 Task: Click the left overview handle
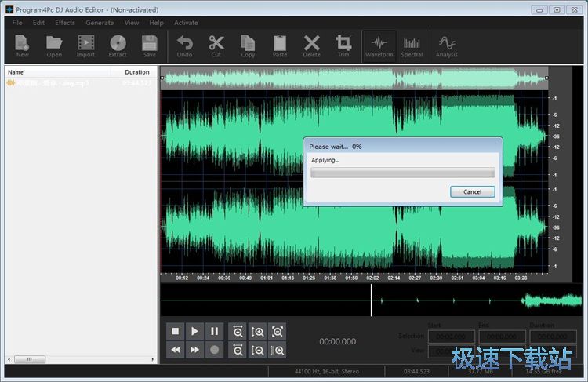click(x=162, y=78)
